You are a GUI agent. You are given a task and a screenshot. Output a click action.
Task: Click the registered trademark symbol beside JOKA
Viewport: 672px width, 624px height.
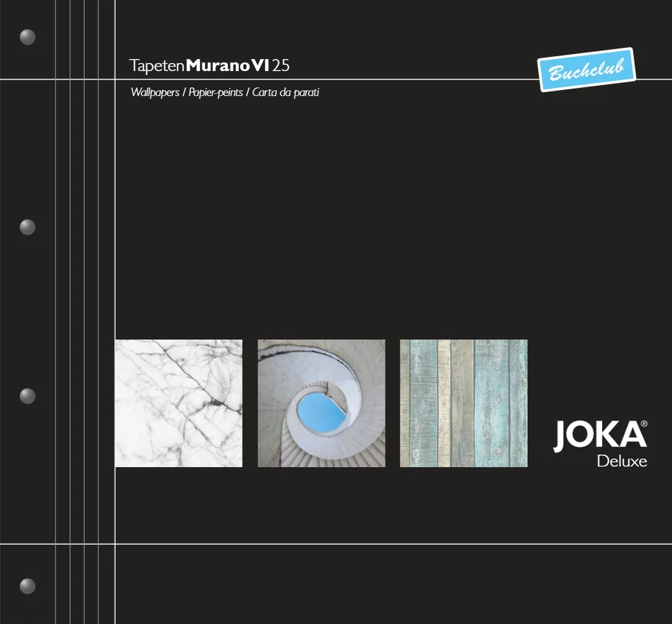point(644,424)
